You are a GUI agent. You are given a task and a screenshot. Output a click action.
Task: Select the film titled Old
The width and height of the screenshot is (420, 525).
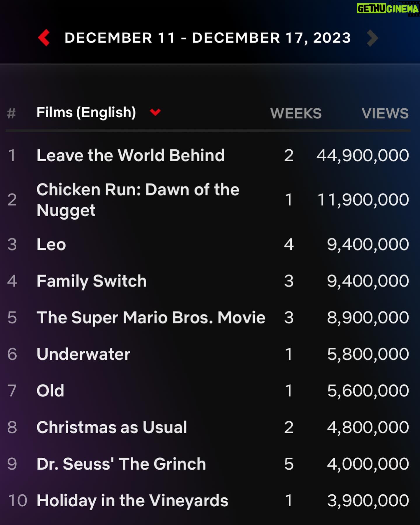coord(50,391)
